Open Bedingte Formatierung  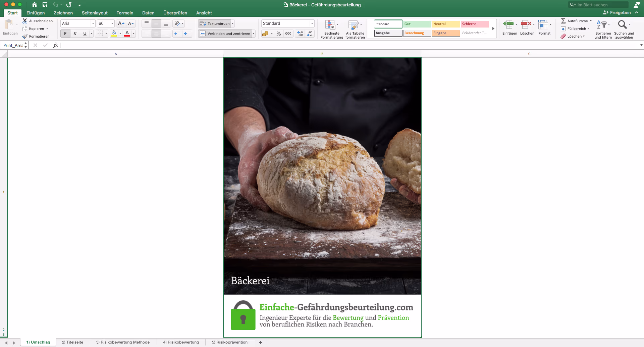click(x=332, y=30)
